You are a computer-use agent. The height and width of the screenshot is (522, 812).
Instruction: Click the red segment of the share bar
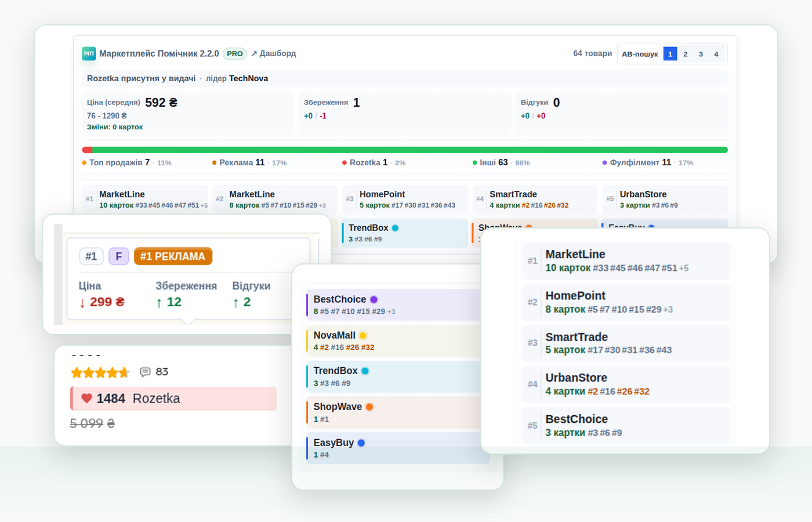tap(87, 150)
